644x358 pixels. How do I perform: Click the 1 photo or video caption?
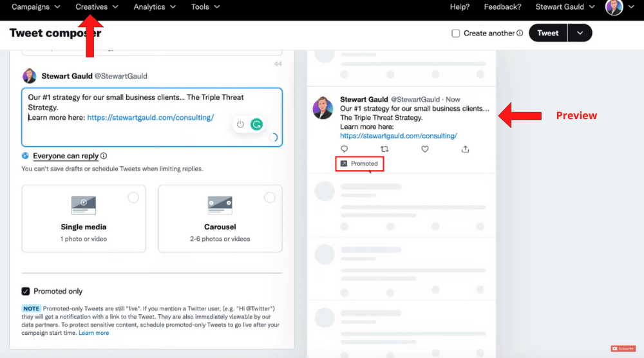click(x=84, y=239)
